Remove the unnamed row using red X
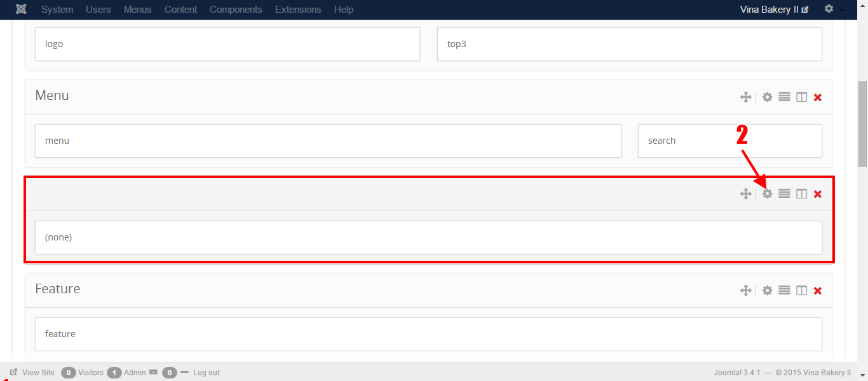 click(x=818, y=194)
